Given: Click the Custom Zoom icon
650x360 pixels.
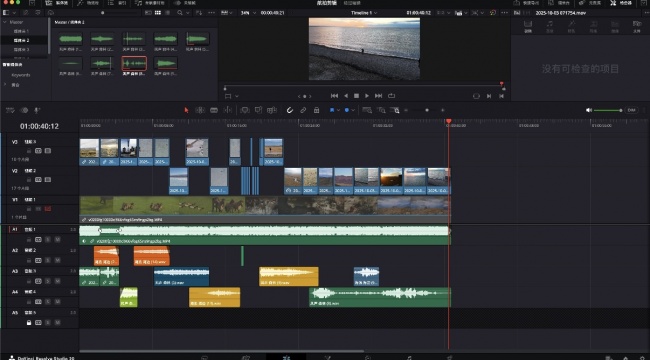Looking at the screenshot, I should tap(395, 110).
